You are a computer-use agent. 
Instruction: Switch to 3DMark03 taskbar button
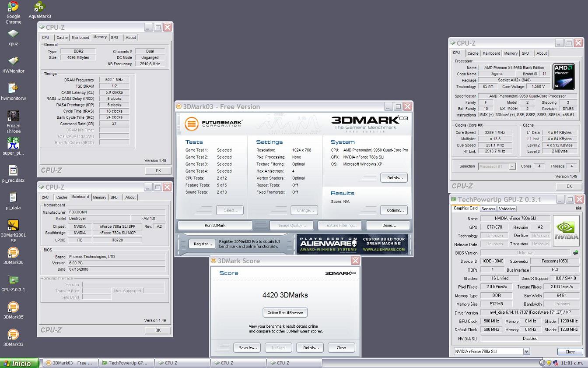coord(70,363)
